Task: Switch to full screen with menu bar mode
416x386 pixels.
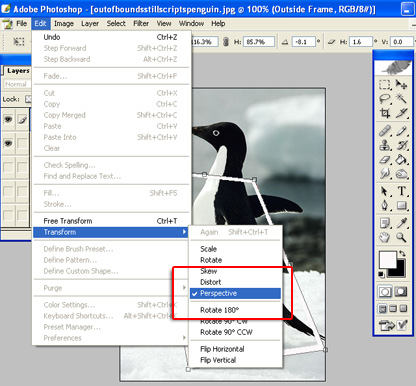Action: click(393, 309)
